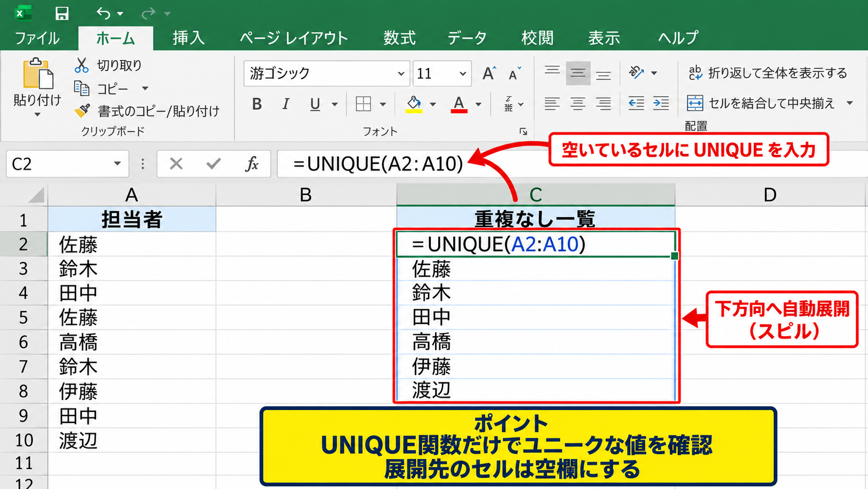
Task: Apply the red font color A
Action: tap(458, 104)
